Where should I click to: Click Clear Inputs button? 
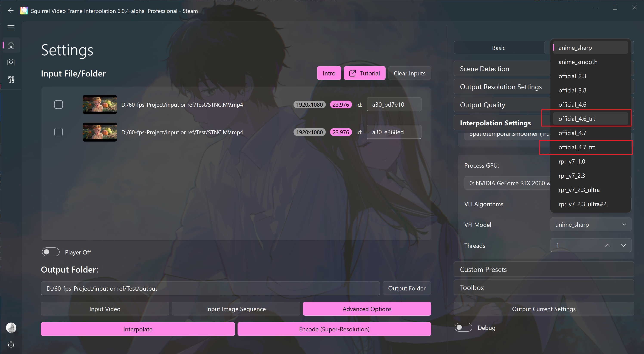(x=409, y=73)
